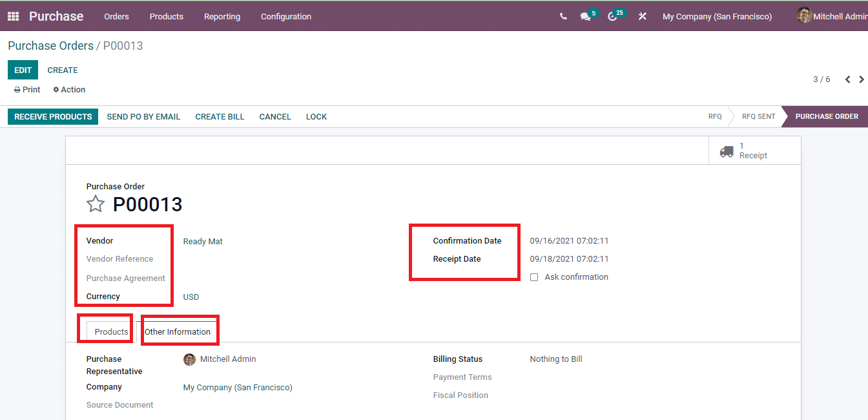Viewport: 868px width, 420px height.
Task: Open the apps grid menu icon
Action: point(13,16)
